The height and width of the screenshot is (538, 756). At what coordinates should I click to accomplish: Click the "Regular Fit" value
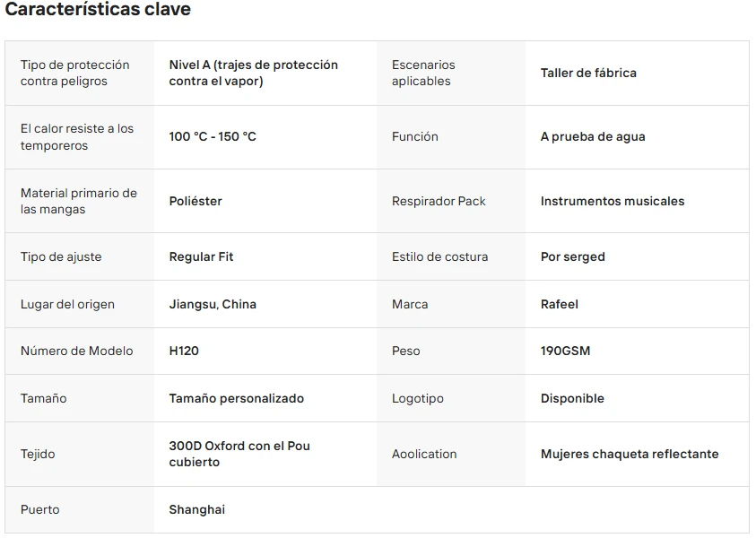pos(201,256)
